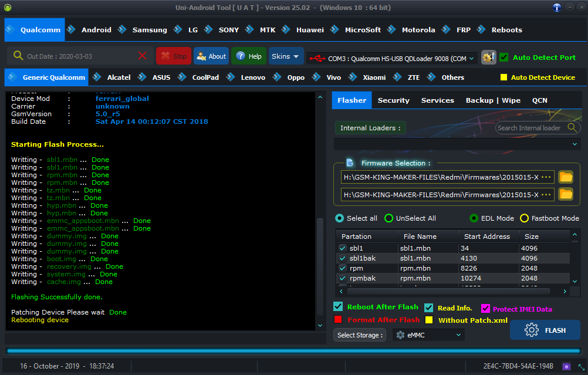This screenshot has width=588, height=375.
Task: Open the MTK tab
Action: (x=268, y=29)
